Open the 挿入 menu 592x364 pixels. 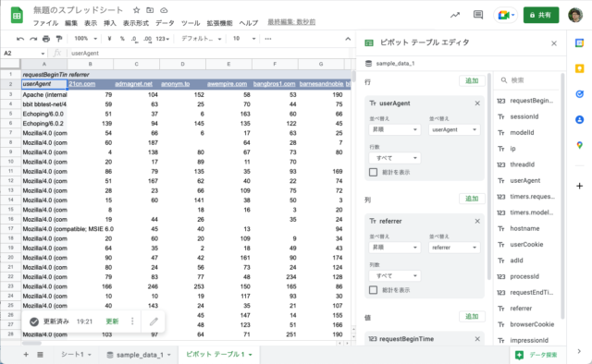point(110,23)
